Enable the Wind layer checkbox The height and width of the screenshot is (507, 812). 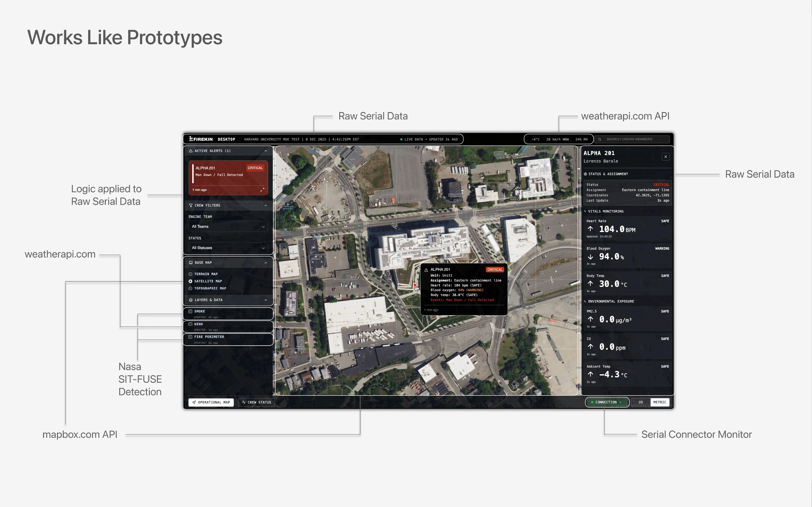(191, 324)
